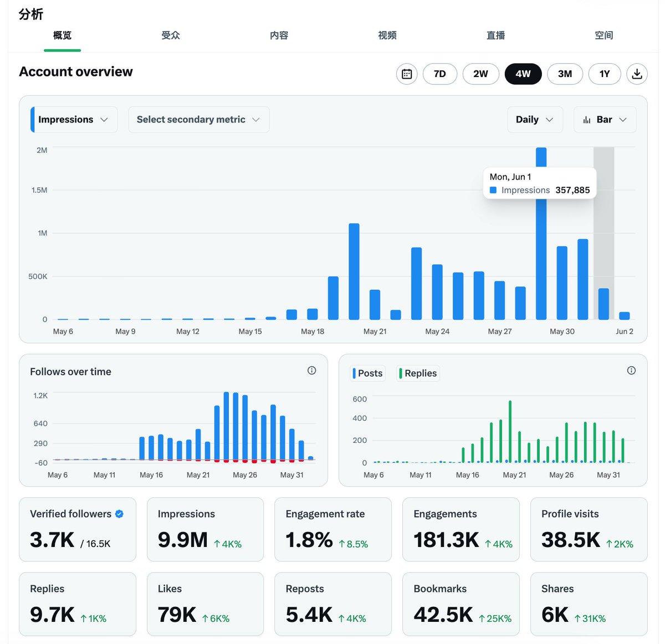Click the 分析 page title
665x644 pixels.
point(31,14)
